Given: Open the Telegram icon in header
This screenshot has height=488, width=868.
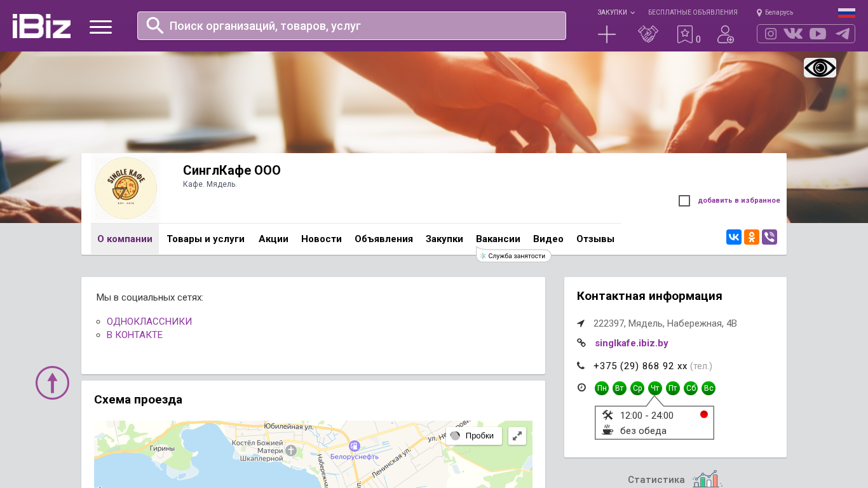Looking at the screenshot, I should tap(843, 34).
